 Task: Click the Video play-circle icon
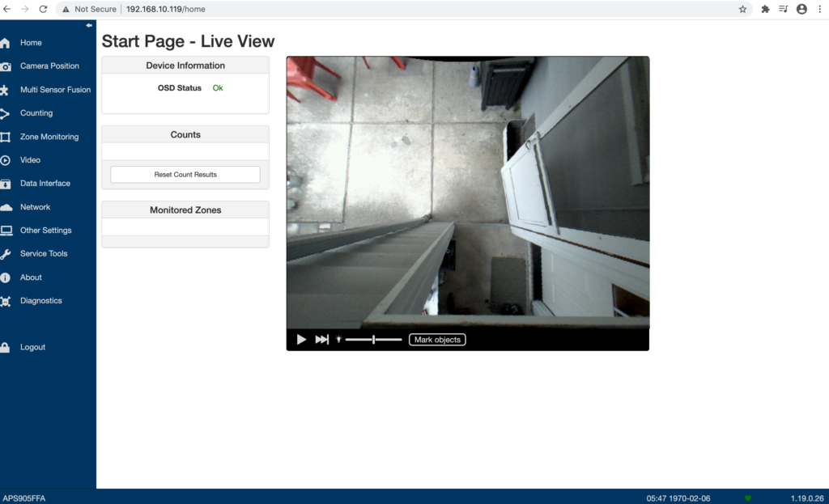[x=6, y=161]
